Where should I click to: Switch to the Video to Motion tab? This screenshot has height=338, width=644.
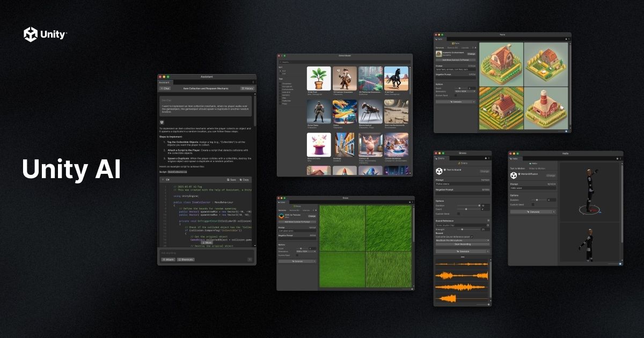point(537,168)
